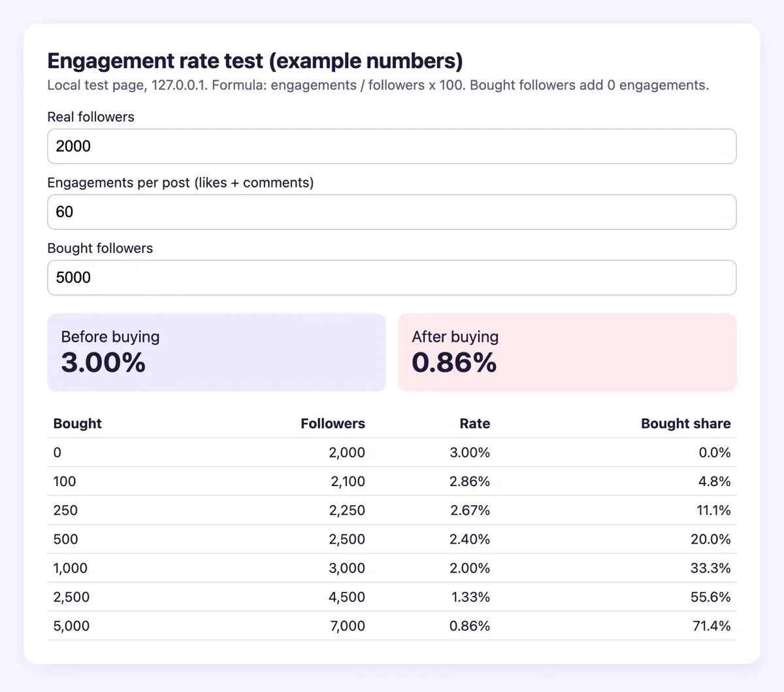
Task: Select the Bought followers input field
Action: tap(392, 278)
